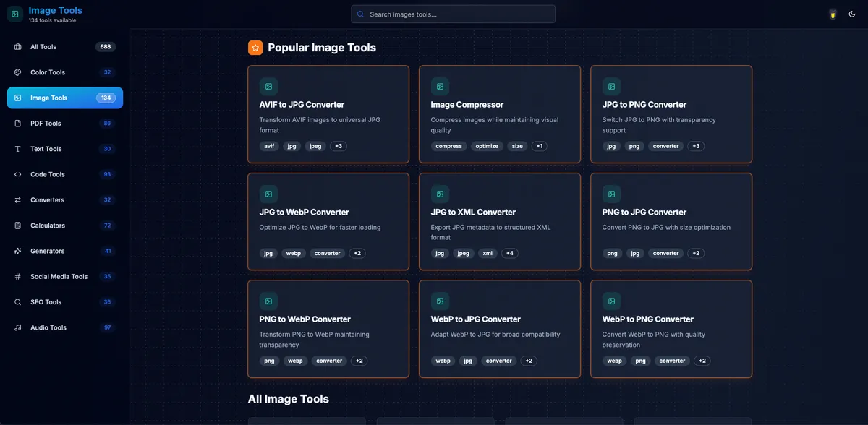Click the JPG to WebP Converter card icon
Viewport: 868px width, 425px height.
point(268,194)
